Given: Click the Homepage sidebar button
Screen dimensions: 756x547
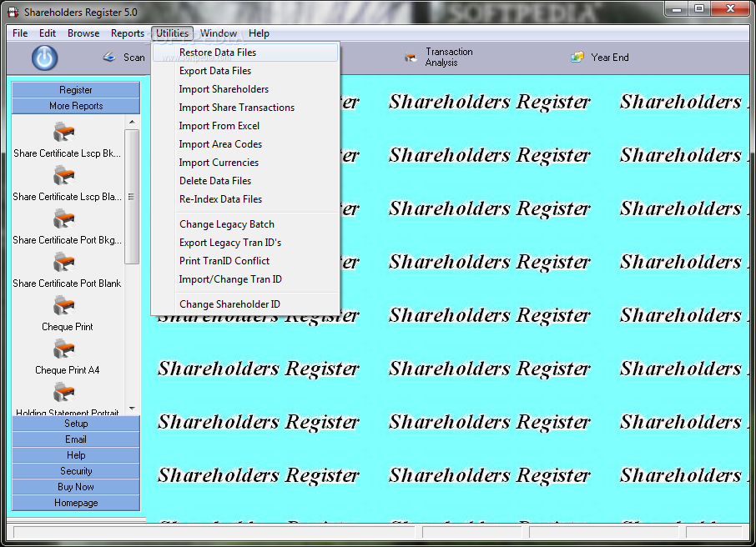Looking at the screenshot, I should (x=76, y=503).
